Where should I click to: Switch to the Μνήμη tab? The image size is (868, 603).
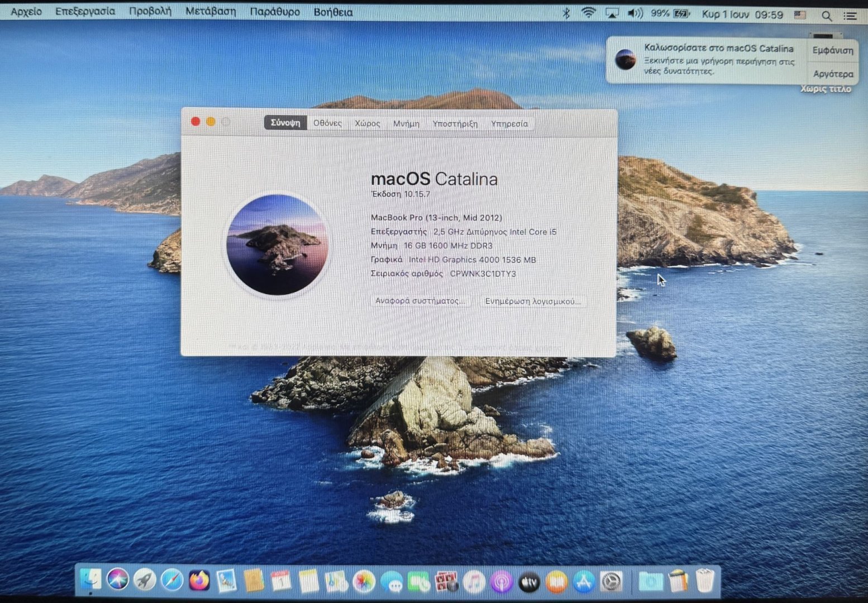pos(406,123)
